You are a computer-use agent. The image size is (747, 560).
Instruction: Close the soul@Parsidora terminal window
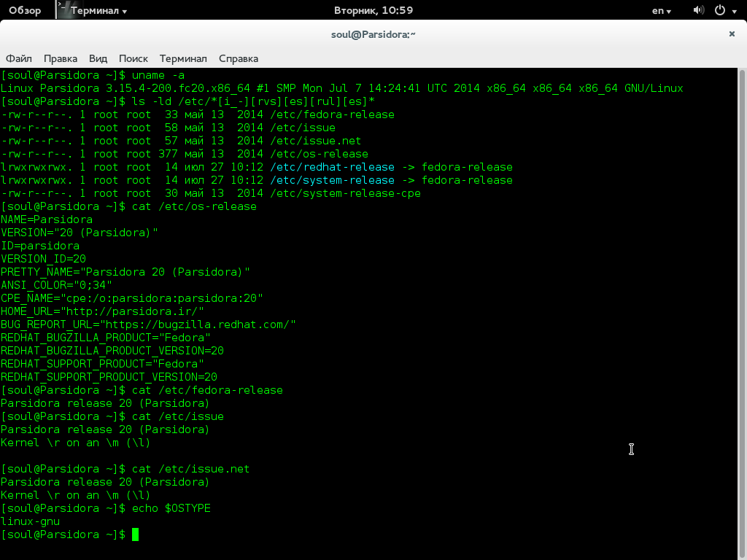(x=732, y=34)
